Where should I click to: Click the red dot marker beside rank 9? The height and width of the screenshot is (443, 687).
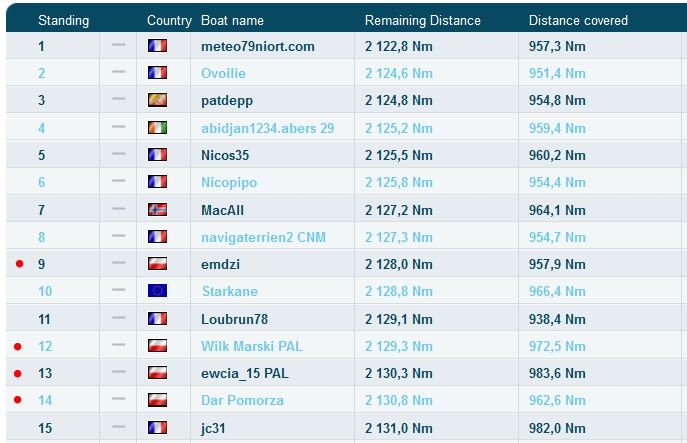tap(18, 264)
